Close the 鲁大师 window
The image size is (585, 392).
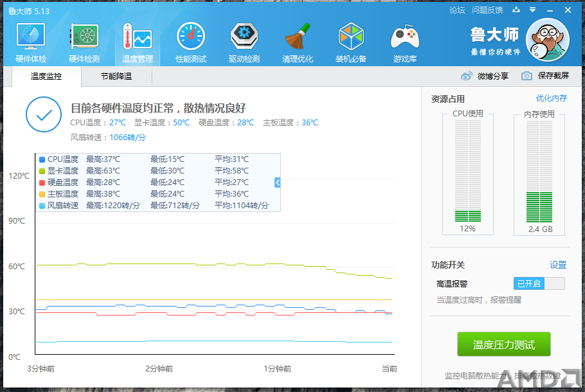point(568,10)
